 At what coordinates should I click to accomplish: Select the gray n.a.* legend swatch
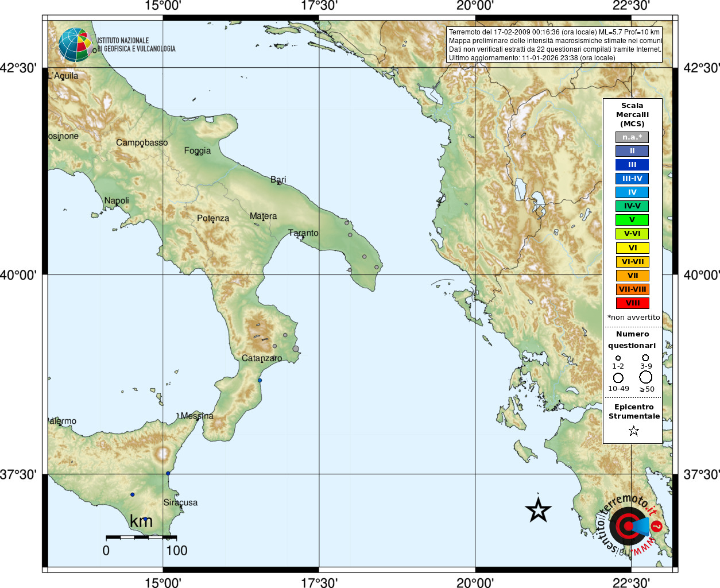[632, 137]
